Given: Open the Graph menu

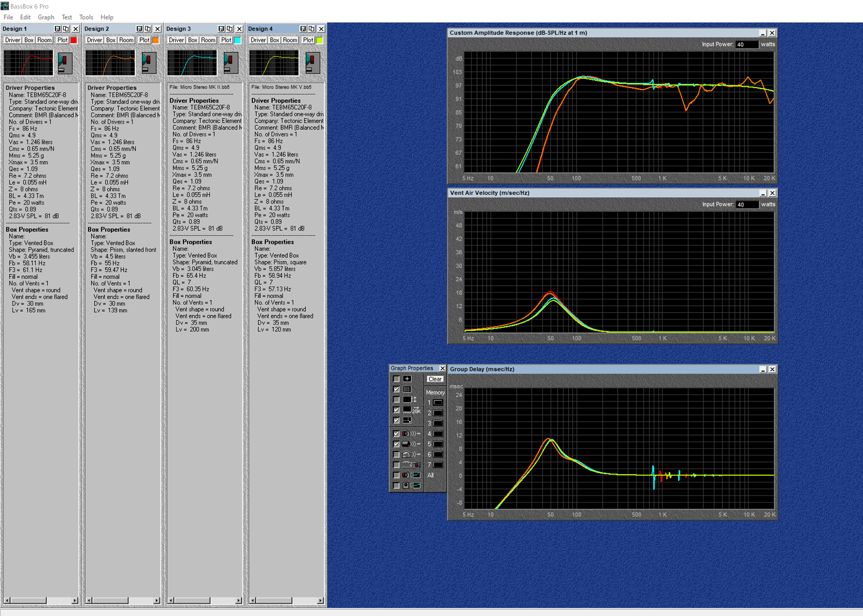Looking at the screenshot, I should tap(46, 17).
